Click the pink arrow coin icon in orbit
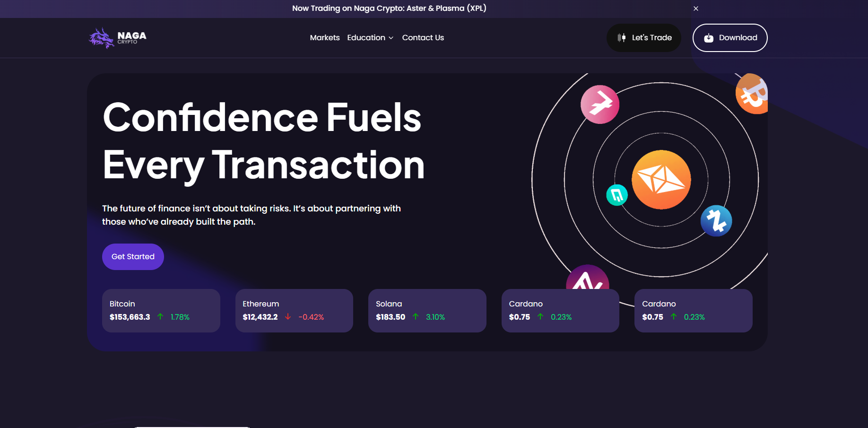 600,105
